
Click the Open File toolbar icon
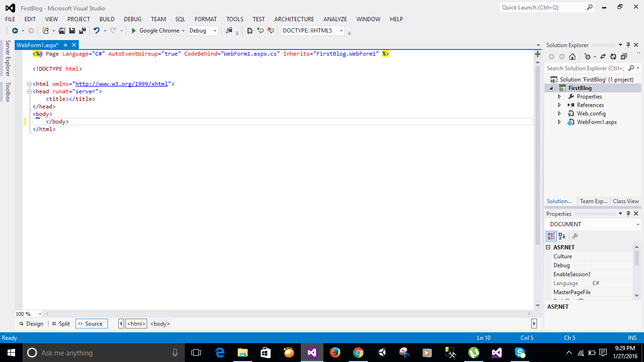tap(62, 31)
